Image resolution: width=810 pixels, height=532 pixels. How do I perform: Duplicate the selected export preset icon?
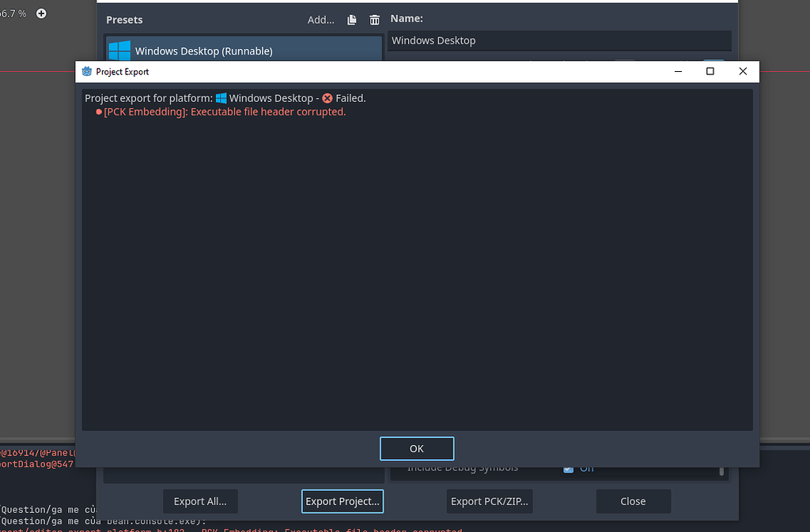click(x=352, y=20)
